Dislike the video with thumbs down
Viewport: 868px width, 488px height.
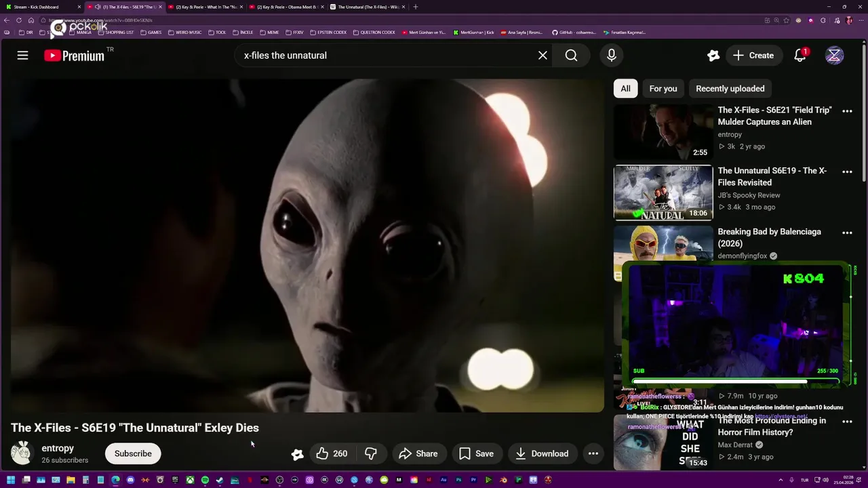click(x=371, y=453)
